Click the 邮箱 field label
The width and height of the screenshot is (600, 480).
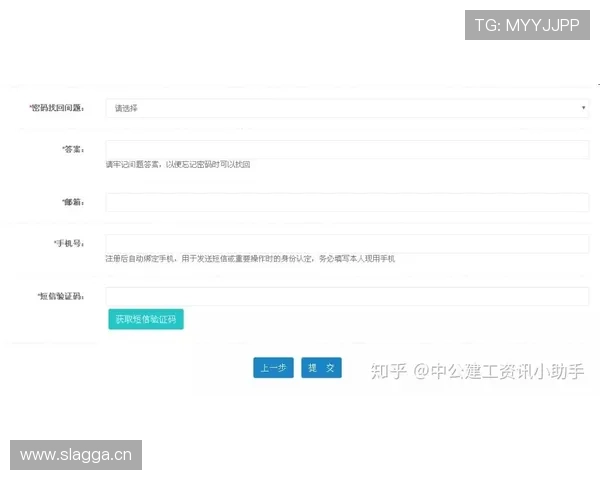(73, 202)
